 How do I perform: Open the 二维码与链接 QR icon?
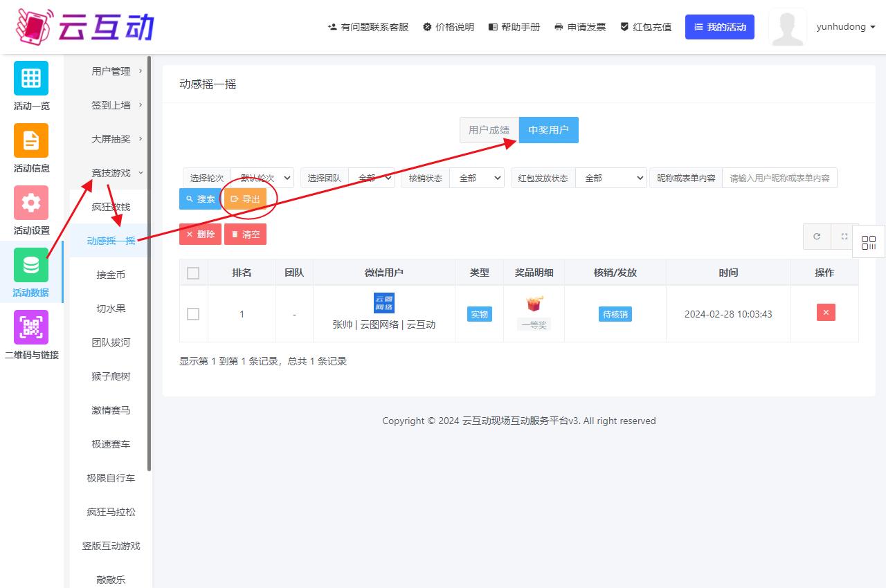coord(31,327)
